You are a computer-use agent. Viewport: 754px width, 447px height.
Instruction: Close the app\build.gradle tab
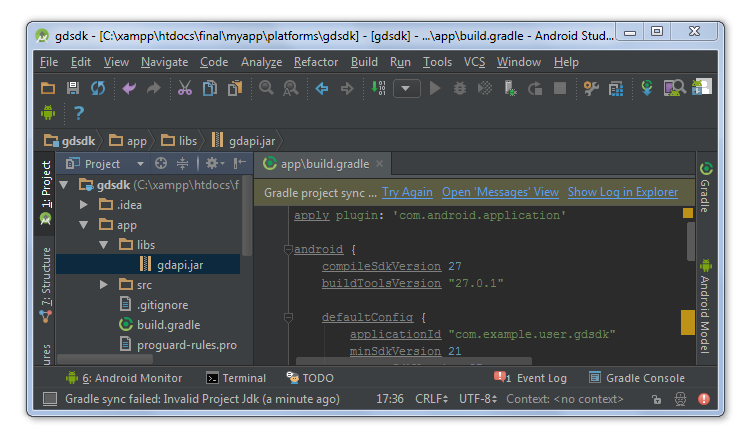[379, 164]
